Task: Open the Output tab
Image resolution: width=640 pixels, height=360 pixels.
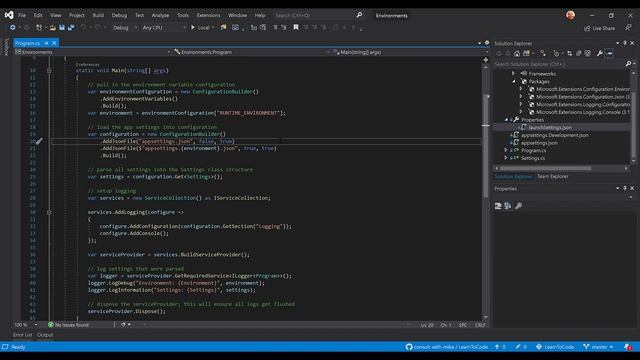Action: tap(45, 335)
